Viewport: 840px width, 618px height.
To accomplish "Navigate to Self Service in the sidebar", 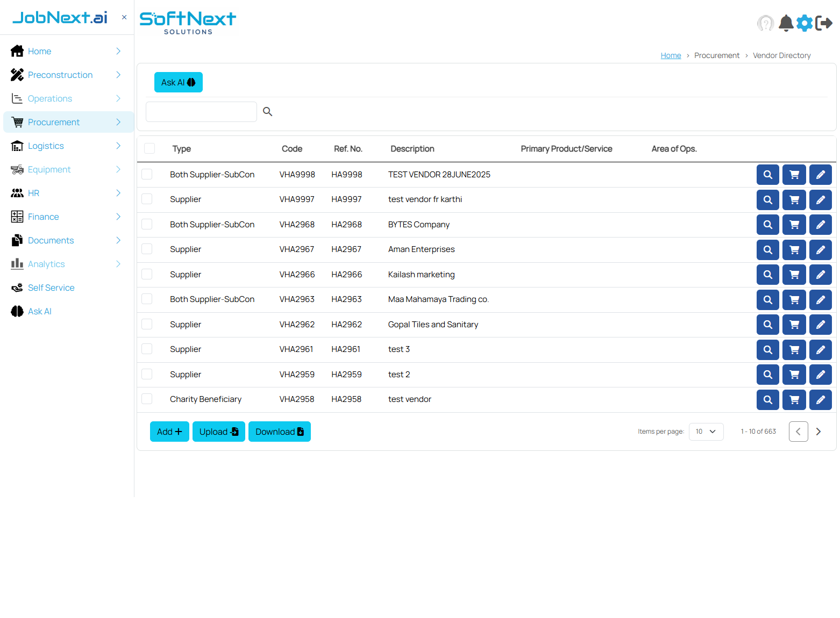I will click(50, 288).
